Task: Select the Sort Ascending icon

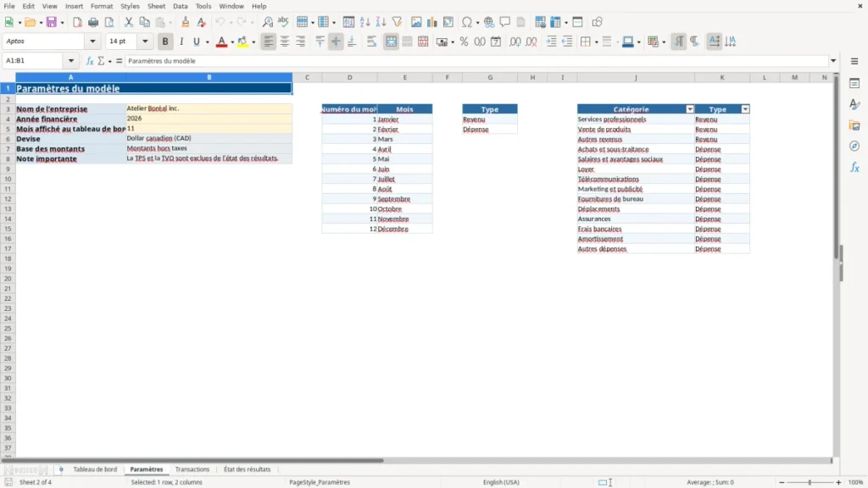Action: click(364, 22)
